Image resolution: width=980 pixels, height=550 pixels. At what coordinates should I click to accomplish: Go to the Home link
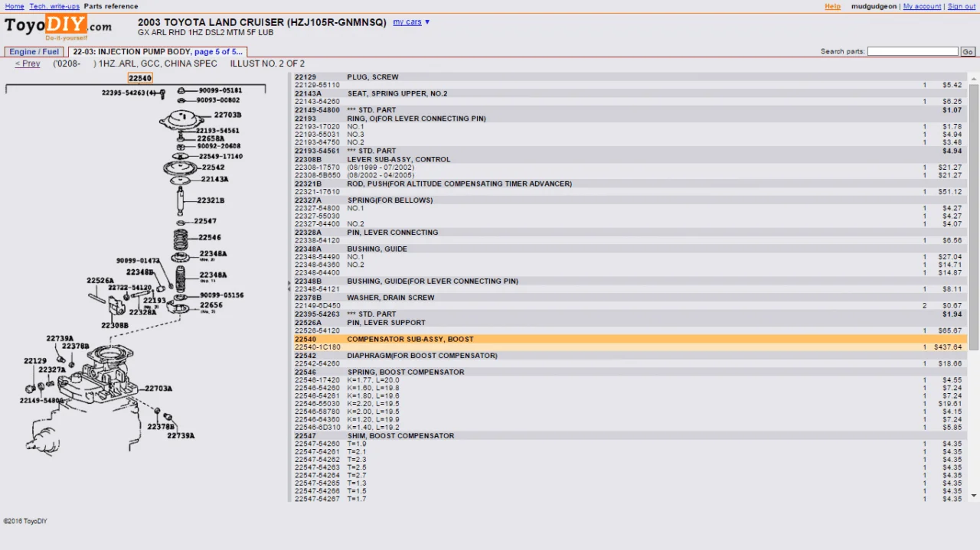click(15, 6)
